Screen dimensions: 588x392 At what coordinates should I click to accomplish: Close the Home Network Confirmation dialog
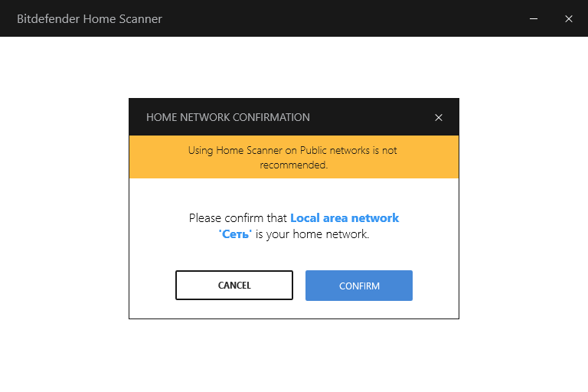tap(439, 118)
